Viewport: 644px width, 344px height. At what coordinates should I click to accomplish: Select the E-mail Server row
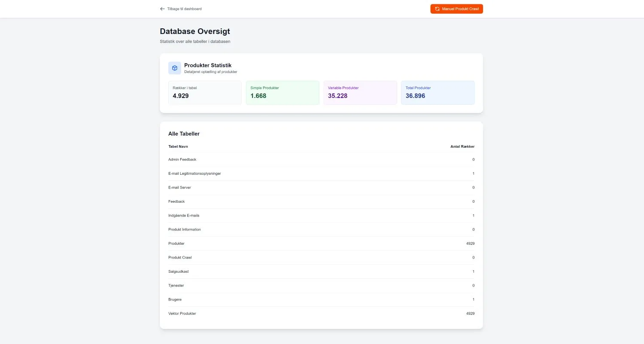click(x=321, y=187)
